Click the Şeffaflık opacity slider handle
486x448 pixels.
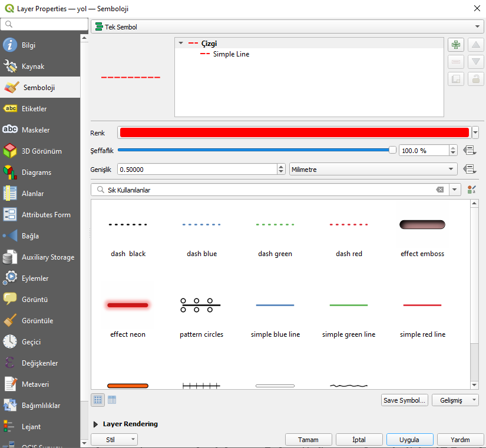tap(392, 150)
